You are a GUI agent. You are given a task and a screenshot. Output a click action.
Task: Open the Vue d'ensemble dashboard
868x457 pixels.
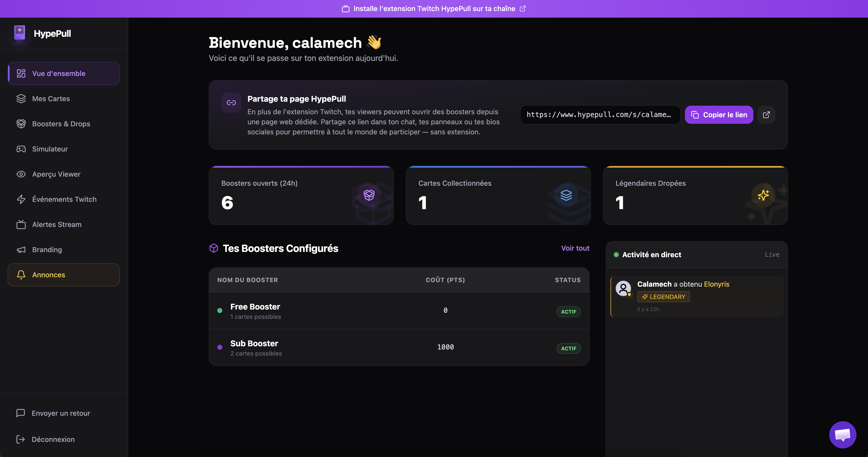pyautogui.click(x=64, y=73)
